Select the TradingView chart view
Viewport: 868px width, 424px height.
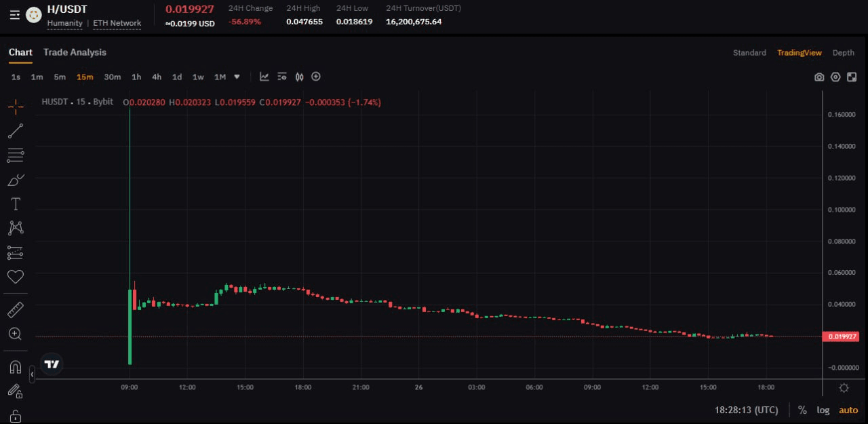[800, 53]
